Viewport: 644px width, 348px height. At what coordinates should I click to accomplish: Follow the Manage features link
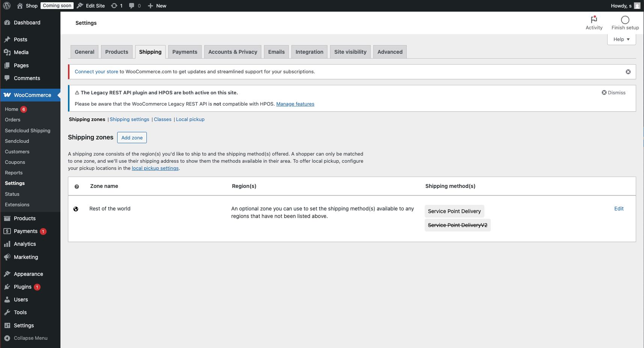(295, 104)
